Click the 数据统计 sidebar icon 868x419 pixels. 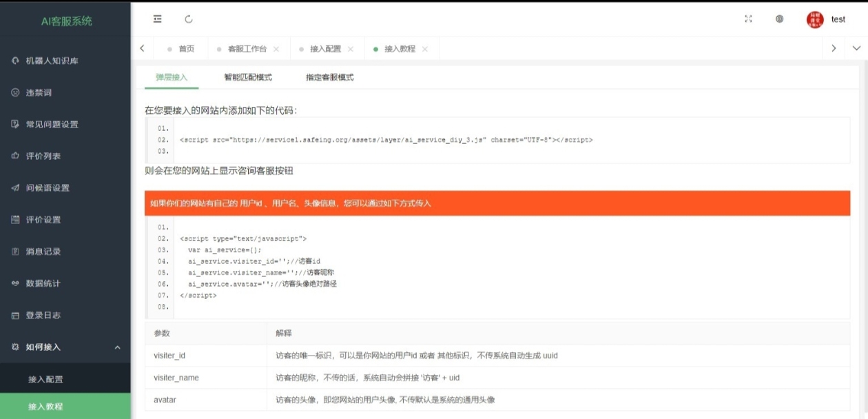click(x=15, y=283)
